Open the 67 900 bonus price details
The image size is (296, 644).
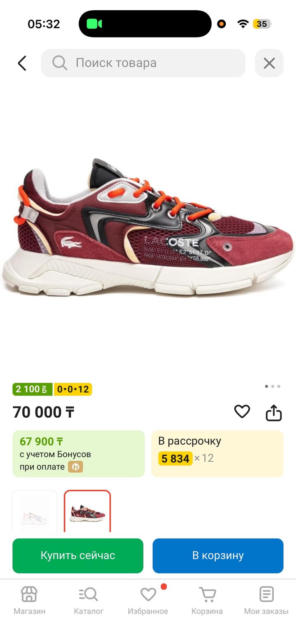(x=79, y=453)
